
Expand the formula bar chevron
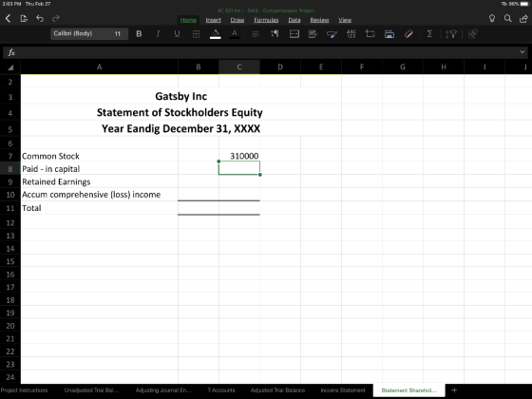pyautogui.click(x=522, y=52)
